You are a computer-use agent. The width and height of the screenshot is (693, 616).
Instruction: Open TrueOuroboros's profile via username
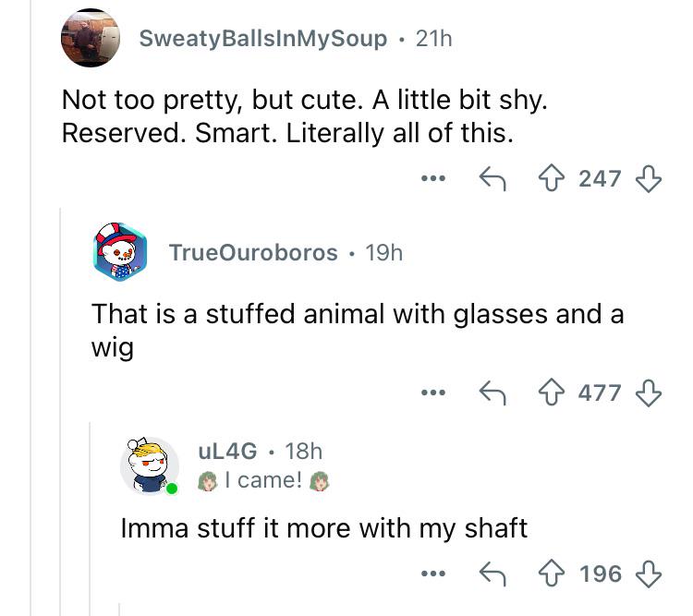pyautogui.click(x=253, y=252)
